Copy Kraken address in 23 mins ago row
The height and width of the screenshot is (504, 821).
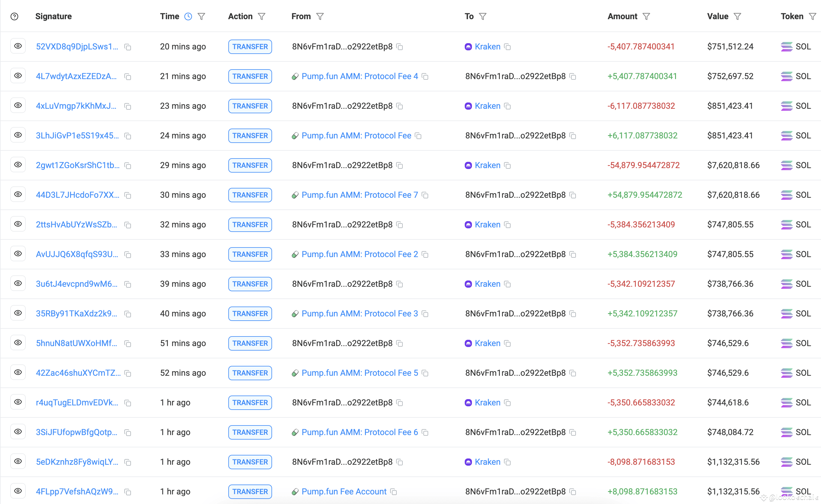coord(507,106)
